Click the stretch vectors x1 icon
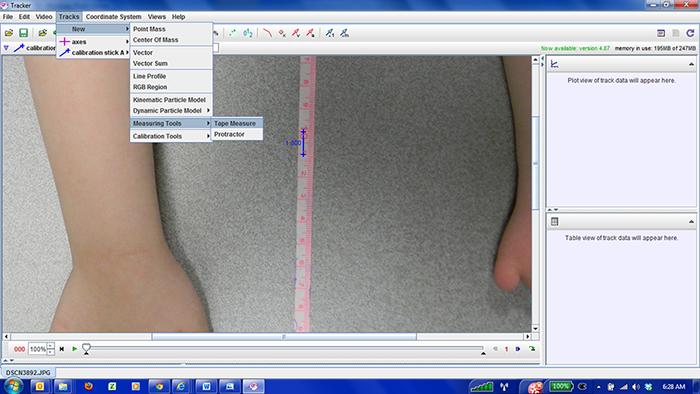700x394 pixels. click(x=330, y=33)
